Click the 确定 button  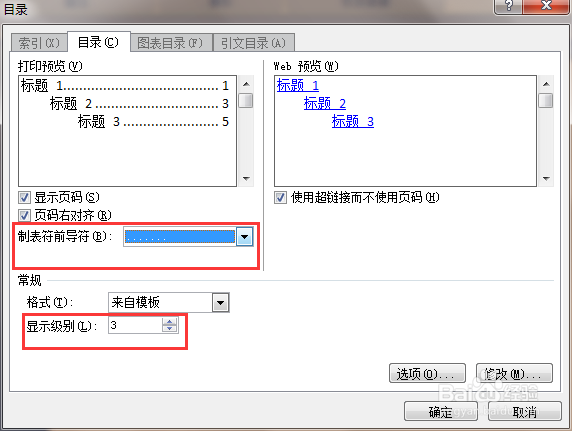441,412
